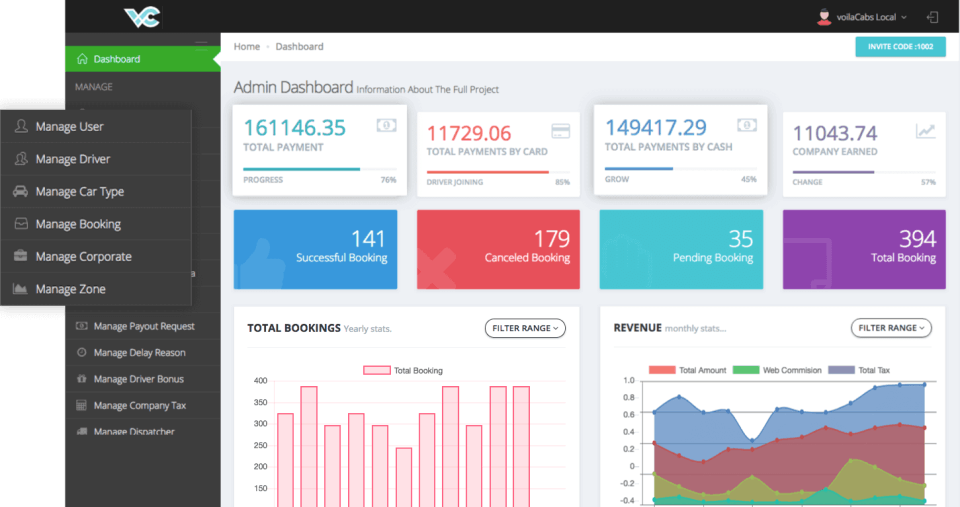Open Filter Range dropdown for Total Bookings
Screen dimensions: 960x507
[x=525, y=328]
